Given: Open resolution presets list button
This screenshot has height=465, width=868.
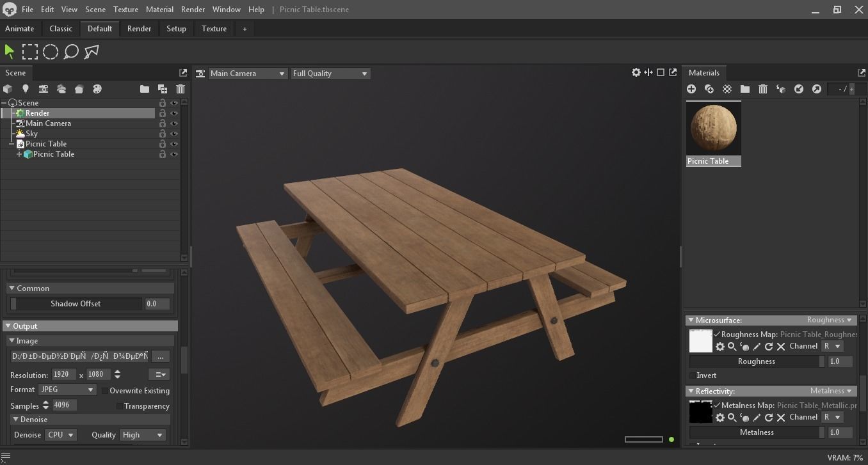Looking at the screenshot, I should tap(159, 374).
